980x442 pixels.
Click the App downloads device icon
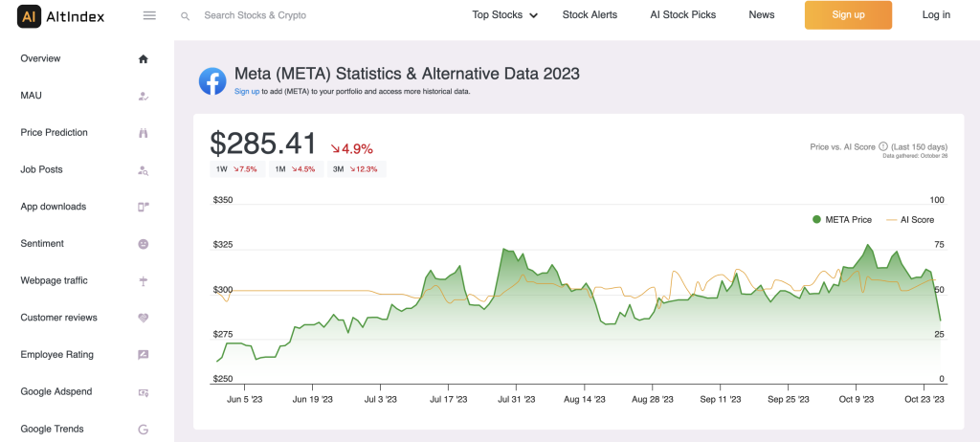point(144,207)
